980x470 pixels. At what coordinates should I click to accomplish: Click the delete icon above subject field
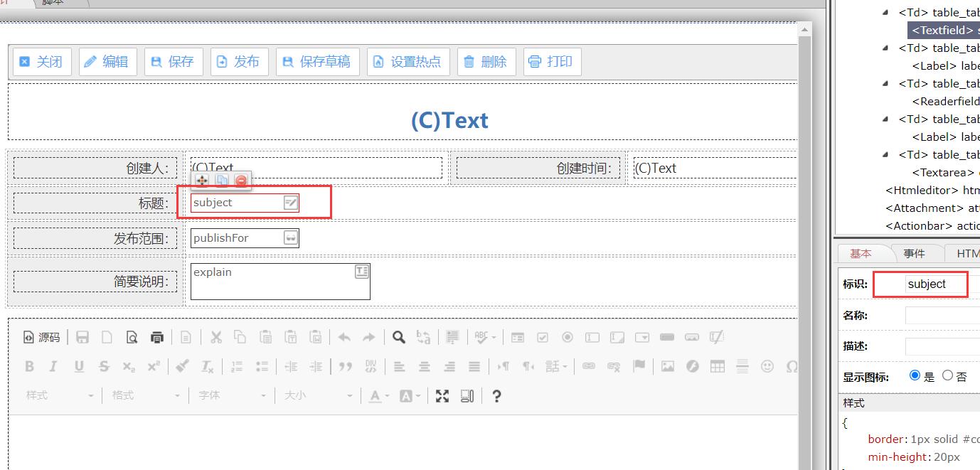click(x=241, y=181)
